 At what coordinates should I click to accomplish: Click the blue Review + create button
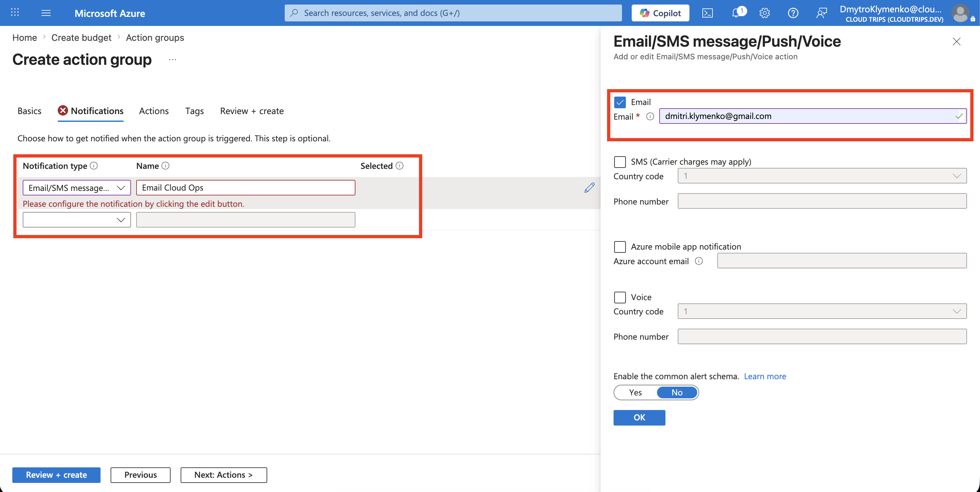[x=56, y=475]
